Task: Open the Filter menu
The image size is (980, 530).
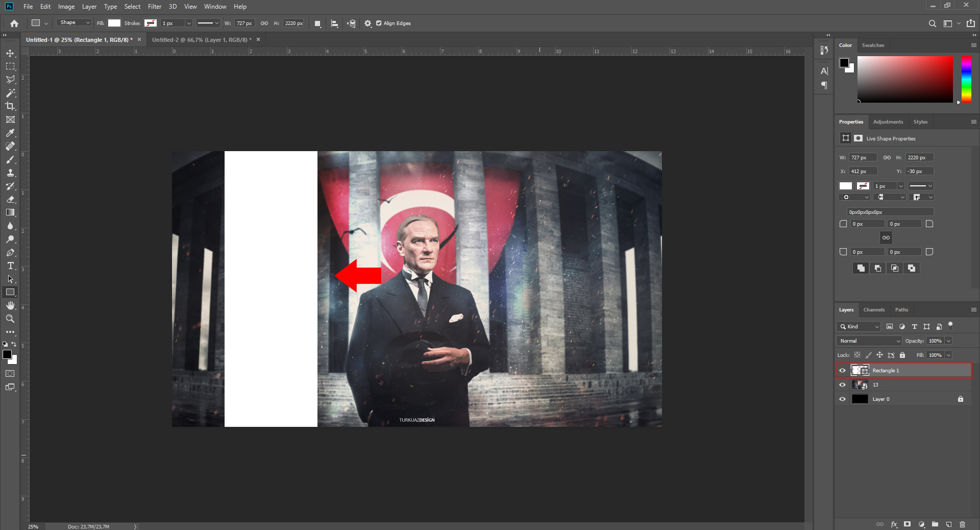Action: tap(154, 7)
